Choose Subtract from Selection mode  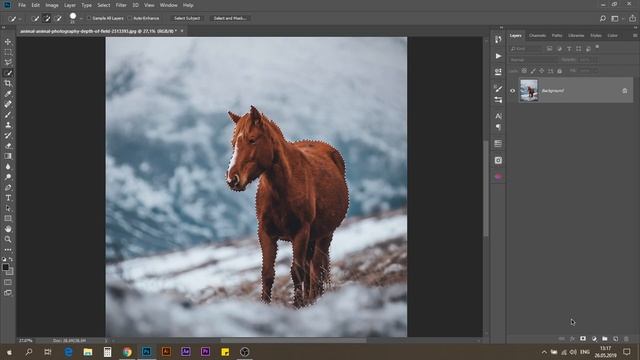click(58, 18)
